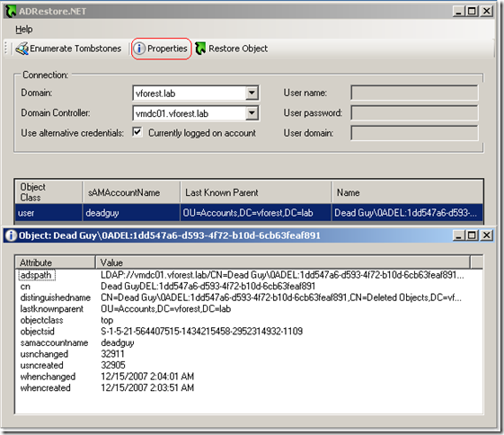The height and width of the screenshot is (435, 504).
Task: Click 'Dead Guy\0ADEL:1dd547a6-d593-...' name cell
Action: pos(407,213)
